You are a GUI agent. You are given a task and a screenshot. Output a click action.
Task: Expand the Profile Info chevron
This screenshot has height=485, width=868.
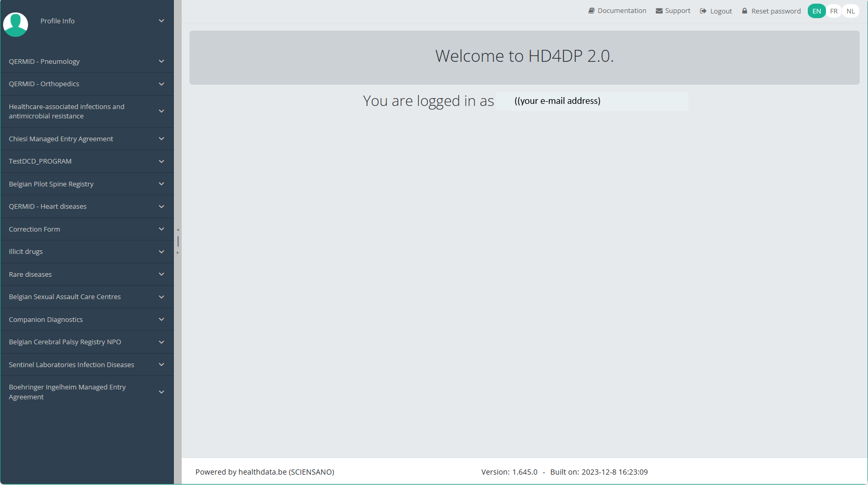161,21
